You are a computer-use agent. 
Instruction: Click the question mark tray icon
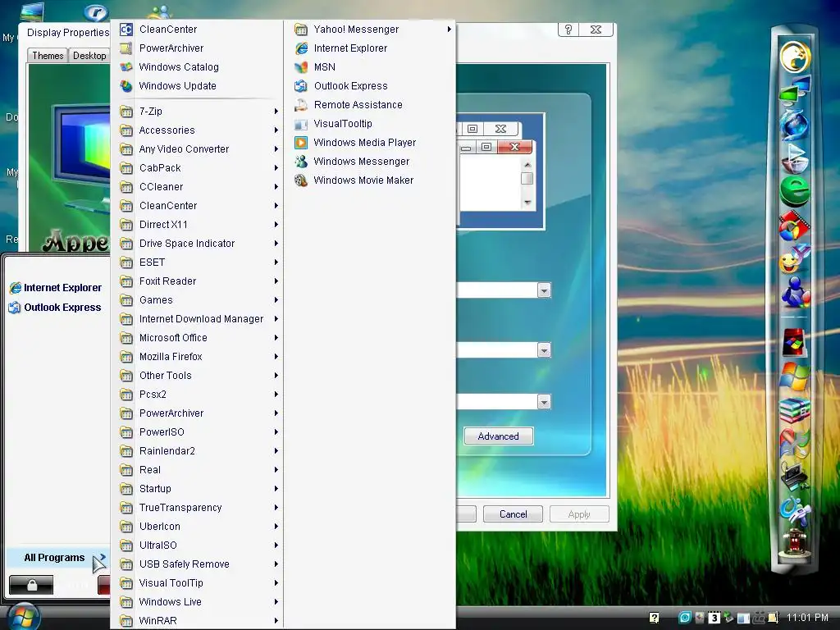[654, 618]
